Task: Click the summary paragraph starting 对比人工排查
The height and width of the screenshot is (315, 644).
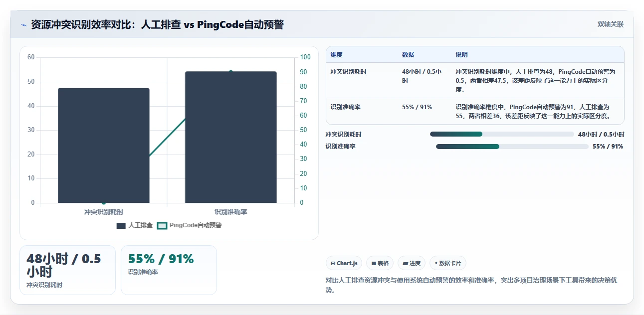Action: (471, 285)
